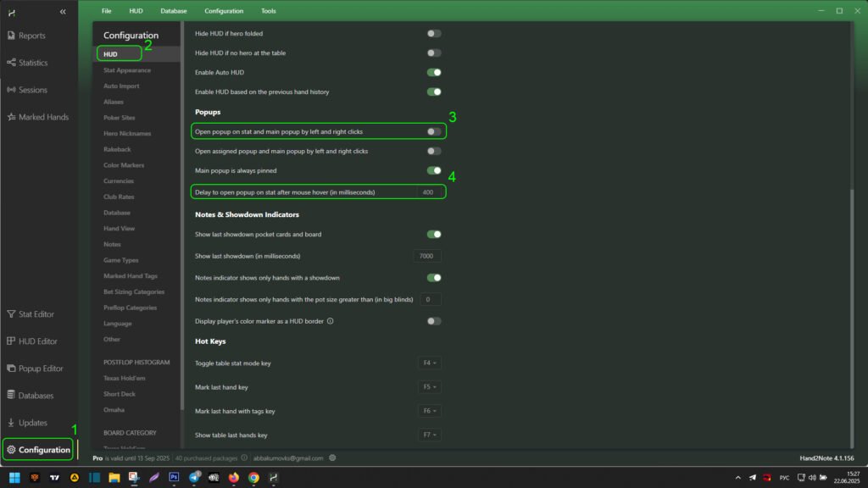Viewport: 868px width, 488px height.
Task: Expand the 'Toggle table stat mode key' dropdown
Action: coord(429,363)
